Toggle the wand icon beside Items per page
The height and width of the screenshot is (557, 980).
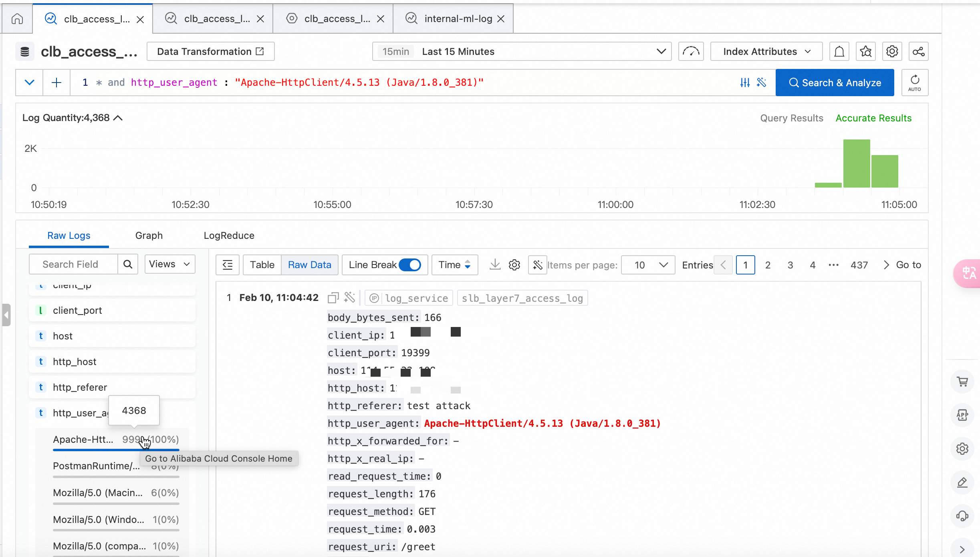click(537, 265)
